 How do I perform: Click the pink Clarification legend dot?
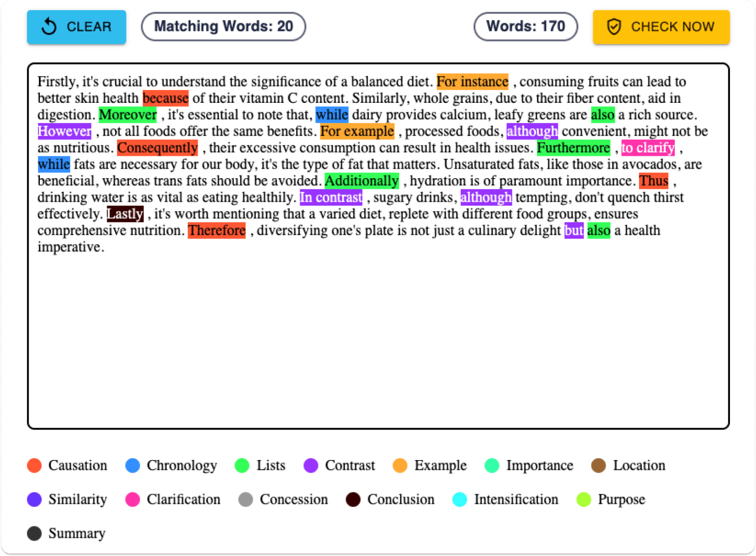click(x=132, y=499)
